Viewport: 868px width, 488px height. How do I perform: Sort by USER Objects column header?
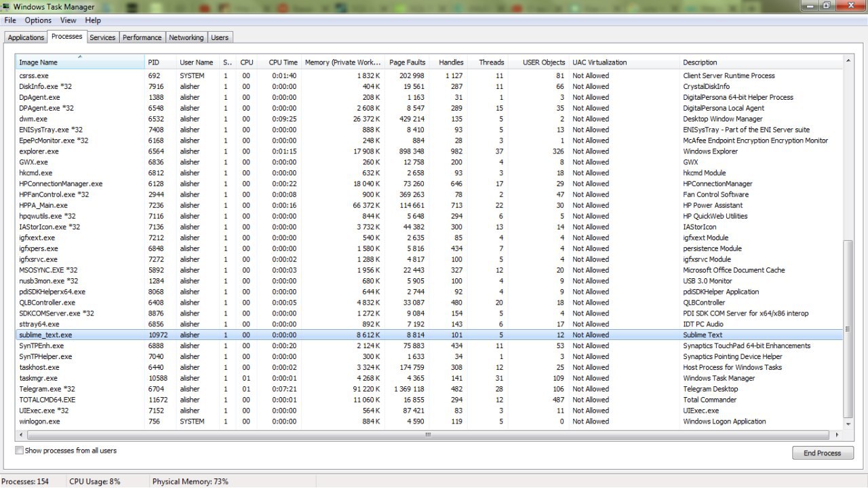(x=539, y=62)
